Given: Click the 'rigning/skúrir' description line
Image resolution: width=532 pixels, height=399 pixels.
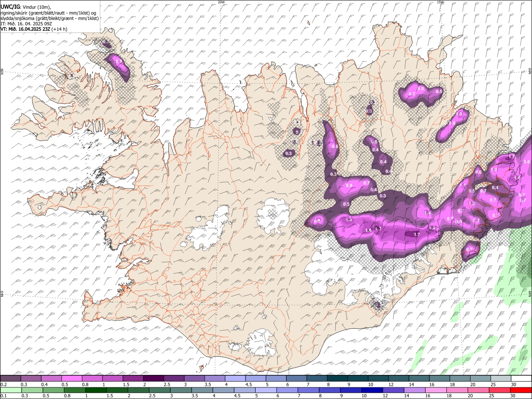Looking at the screenshot, I should click(x=48, y=12).
